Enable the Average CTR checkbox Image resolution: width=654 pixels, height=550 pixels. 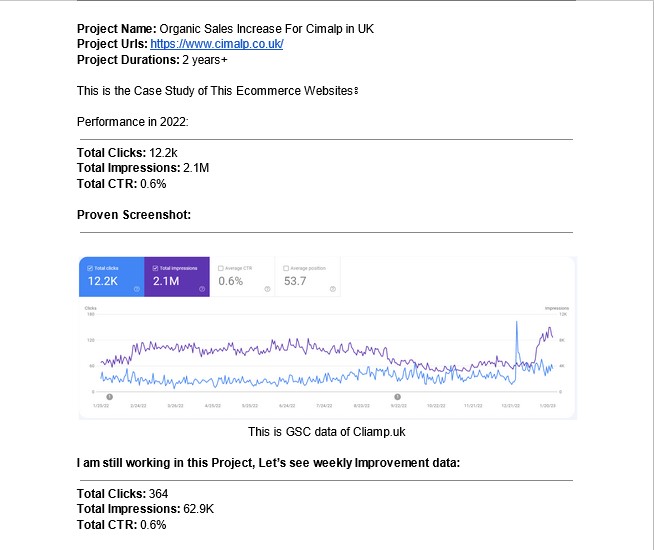(221, 268)
